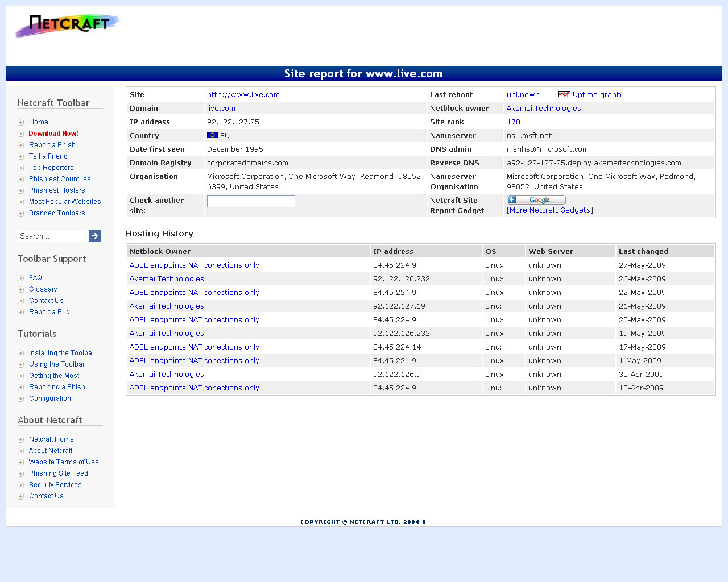Open Netcraft Home link
728x582 pixels.
(x=51, y=439)
